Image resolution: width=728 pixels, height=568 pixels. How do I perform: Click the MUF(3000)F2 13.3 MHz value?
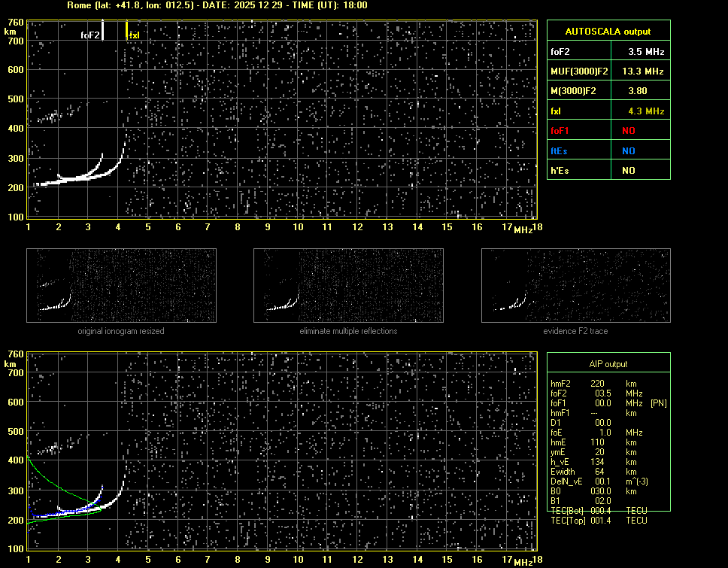pyautogui.click(x=642, y=71)
